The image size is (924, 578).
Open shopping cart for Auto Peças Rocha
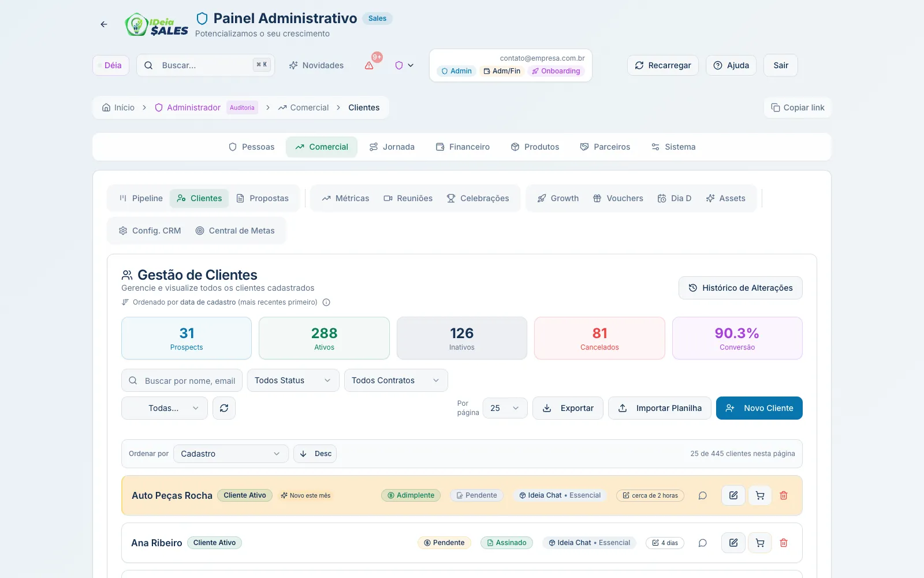coord(760,495)
